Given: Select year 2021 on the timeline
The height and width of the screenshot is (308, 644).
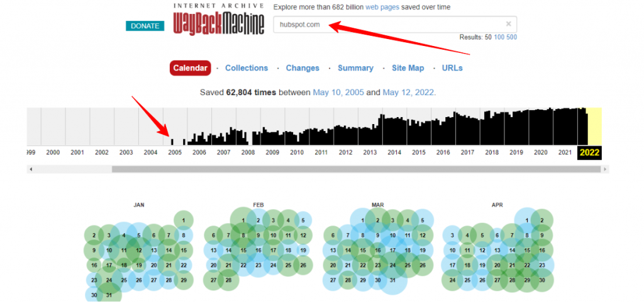Looking at the screenshot, I should click(x=565, y=152).
